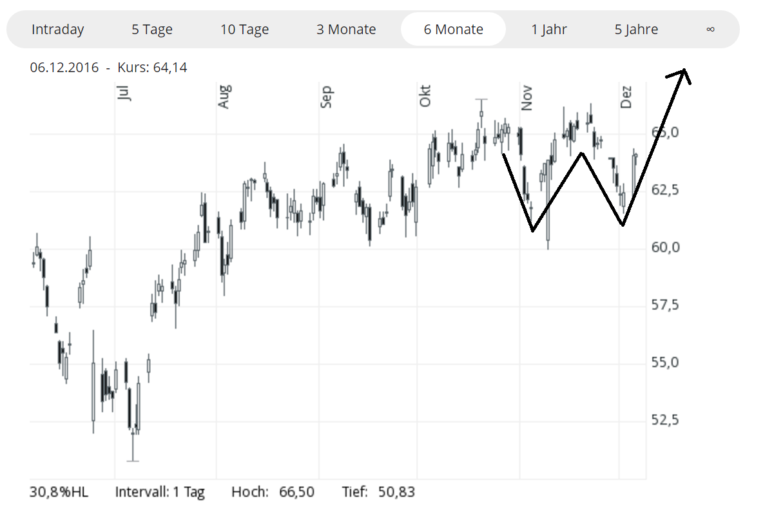Select the 5 Jahre tab
This screenshot has width=774, height=532.
coord(636,30)
